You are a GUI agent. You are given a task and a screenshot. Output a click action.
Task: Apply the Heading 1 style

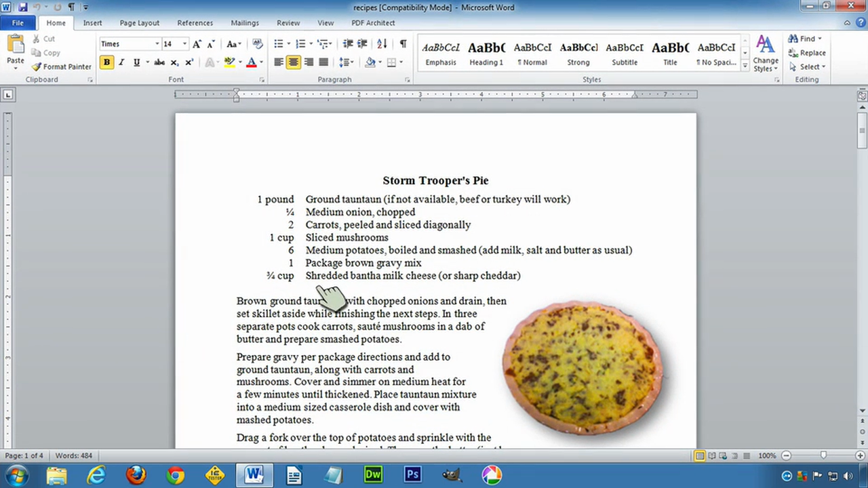486,51
